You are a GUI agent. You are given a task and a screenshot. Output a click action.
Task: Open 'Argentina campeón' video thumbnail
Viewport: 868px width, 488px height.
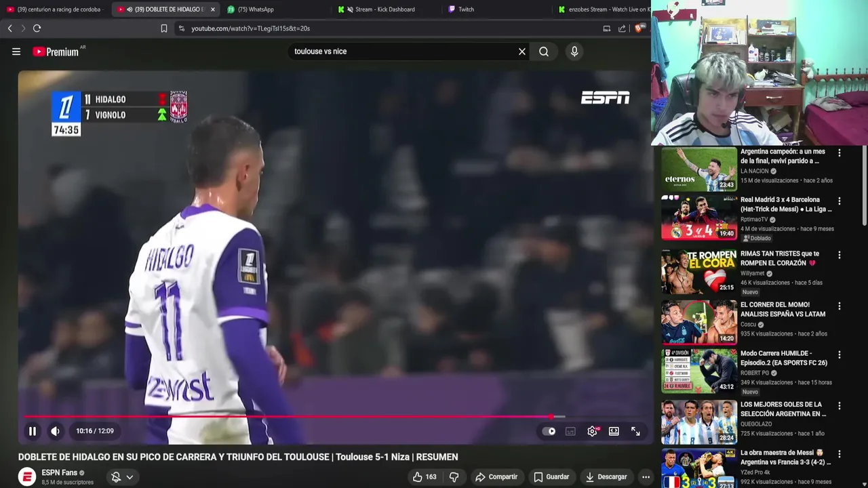coord(699,169)
